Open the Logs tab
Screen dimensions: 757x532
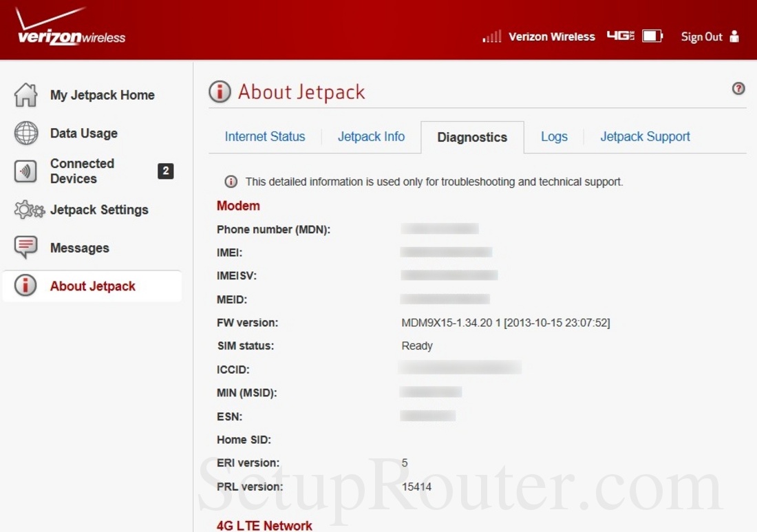pyautogui.click(x=554, y=137)
